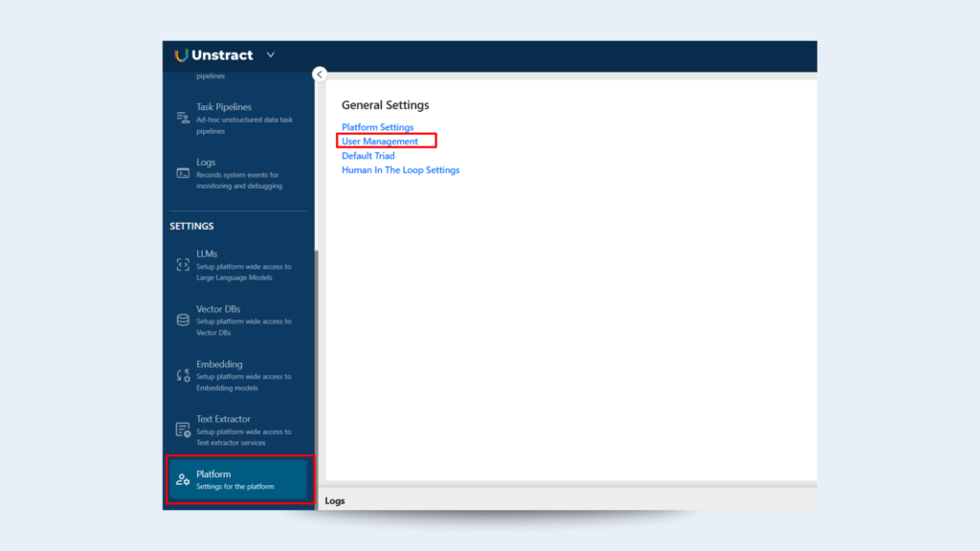Click the SETTINGS section heading
The height and width of the screenshot is (551, 980).
(x=191, y=226)
